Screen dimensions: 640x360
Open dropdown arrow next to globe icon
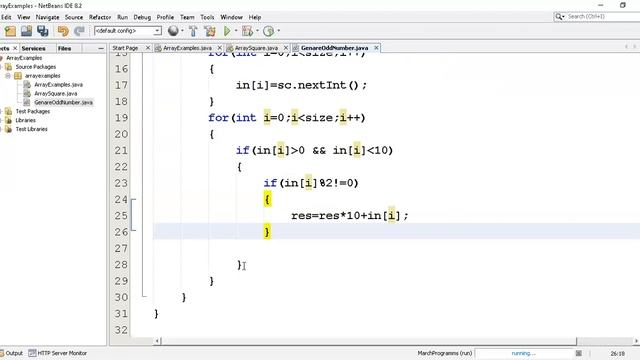[182, 31]
